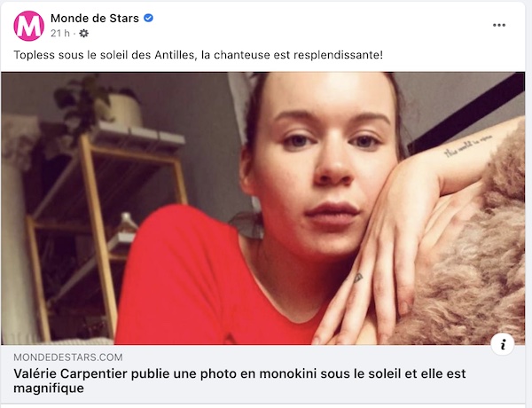Click the forearm script tattoo in the photo
The height and width of the screenshot is (408, 532).
[x=468, y=146]
